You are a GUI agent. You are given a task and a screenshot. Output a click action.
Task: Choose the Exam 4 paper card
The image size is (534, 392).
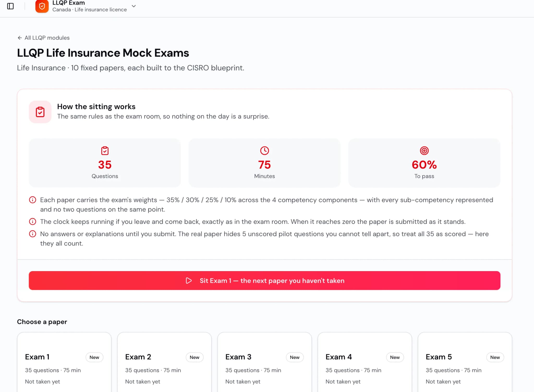[365, 362]
